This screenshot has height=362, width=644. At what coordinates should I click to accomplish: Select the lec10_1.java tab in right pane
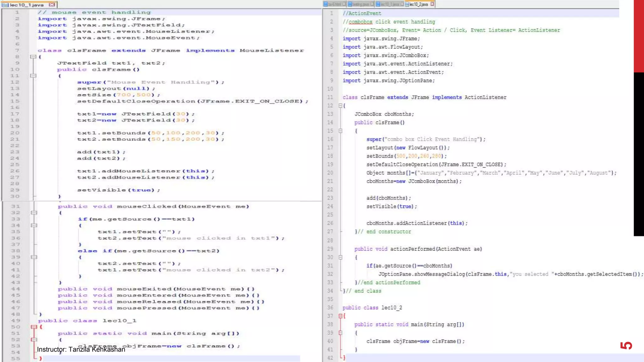(x=390, y=4)
